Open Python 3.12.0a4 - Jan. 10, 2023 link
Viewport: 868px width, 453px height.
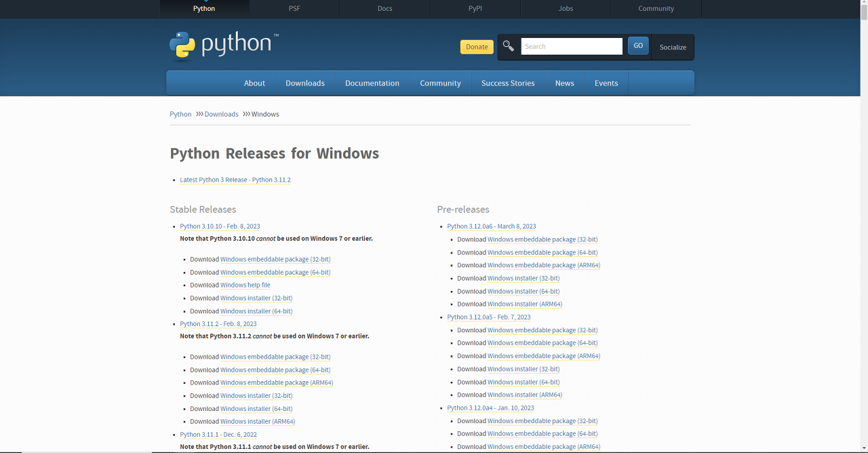coord(490,408)
